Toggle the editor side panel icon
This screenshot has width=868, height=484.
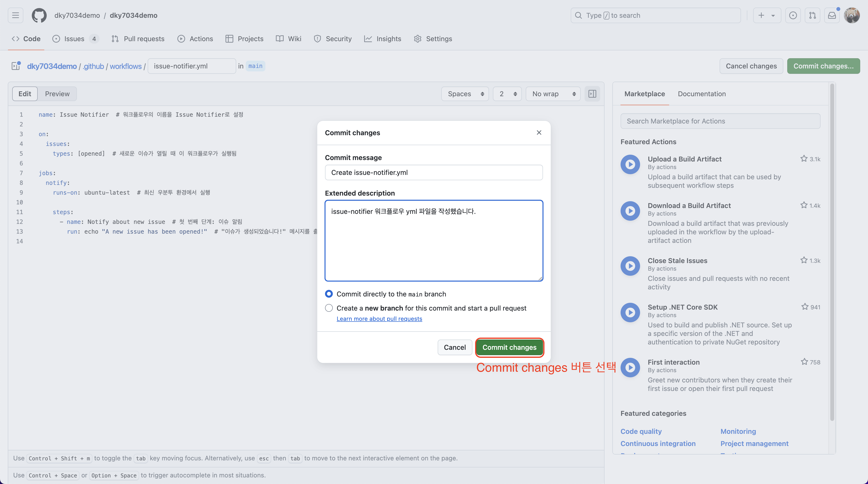click(592, 94)
